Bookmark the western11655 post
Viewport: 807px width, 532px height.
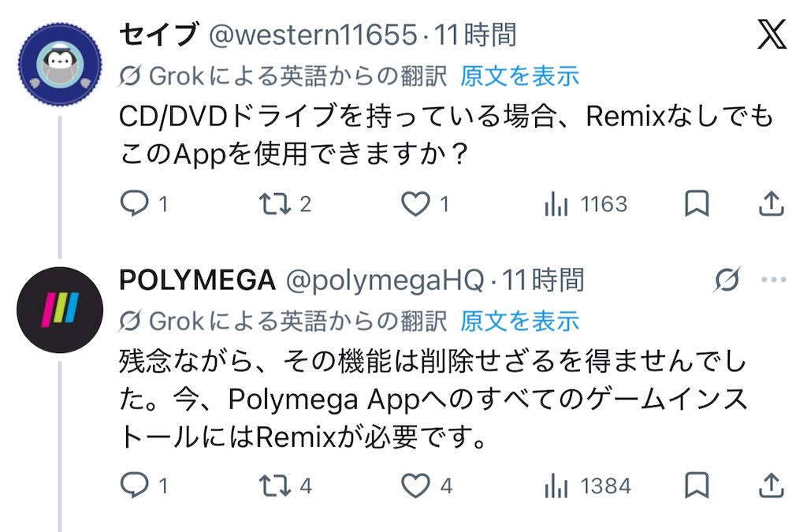coord(697,203)
